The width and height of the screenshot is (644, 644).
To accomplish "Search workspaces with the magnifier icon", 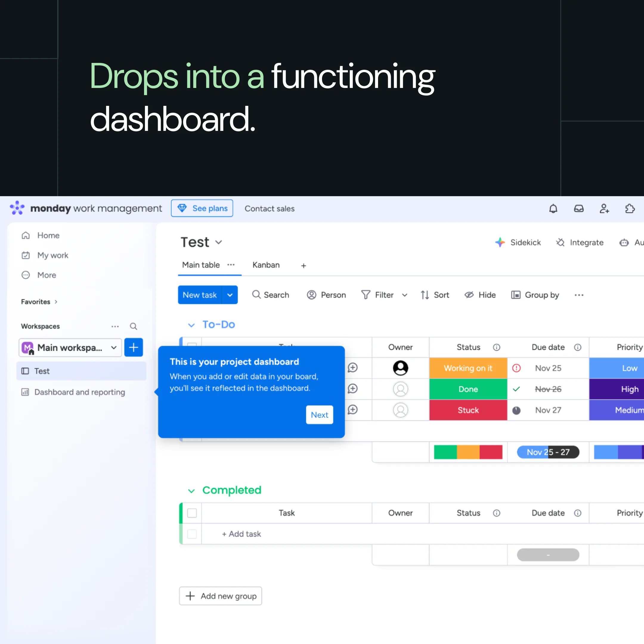I will (133, 326).
